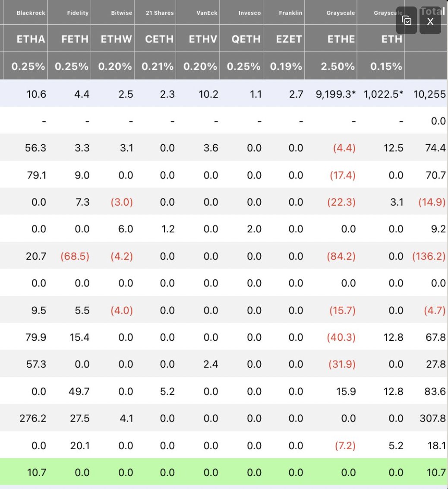This screenshot has height=489, width=448.
Task: Select the red (68.5) FETH cell
Action: pyautogui.click(x=75, y=256)
